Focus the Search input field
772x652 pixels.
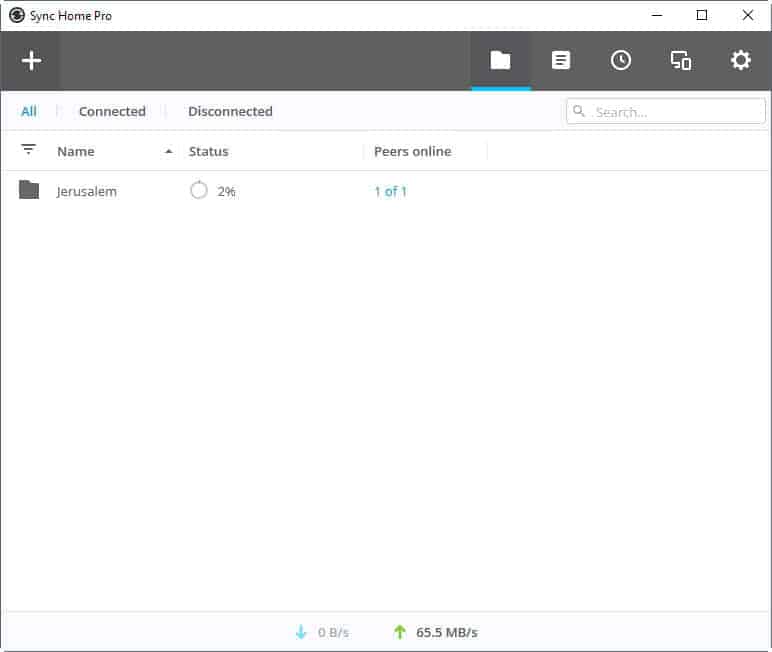click(x=666, y=111)
